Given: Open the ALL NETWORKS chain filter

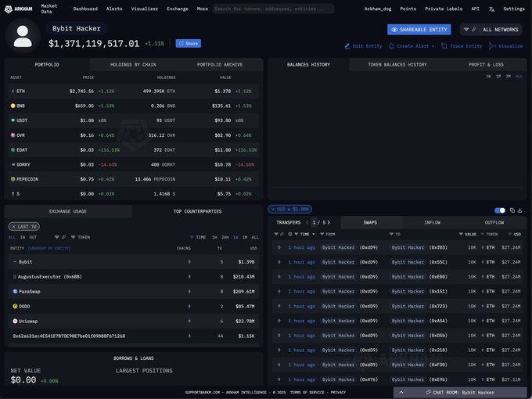Looking at the screenshot, I should coord(491,30).
